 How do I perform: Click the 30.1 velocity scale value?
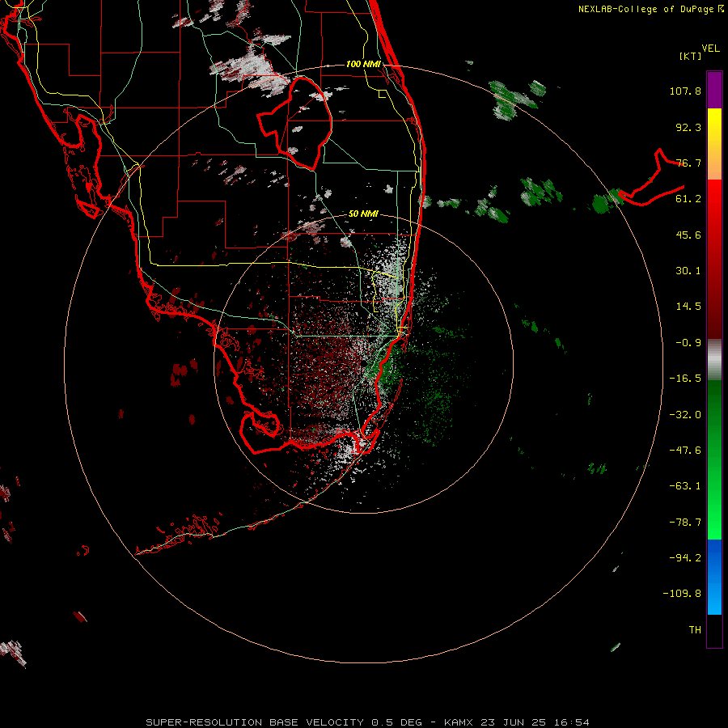[688, 271]
